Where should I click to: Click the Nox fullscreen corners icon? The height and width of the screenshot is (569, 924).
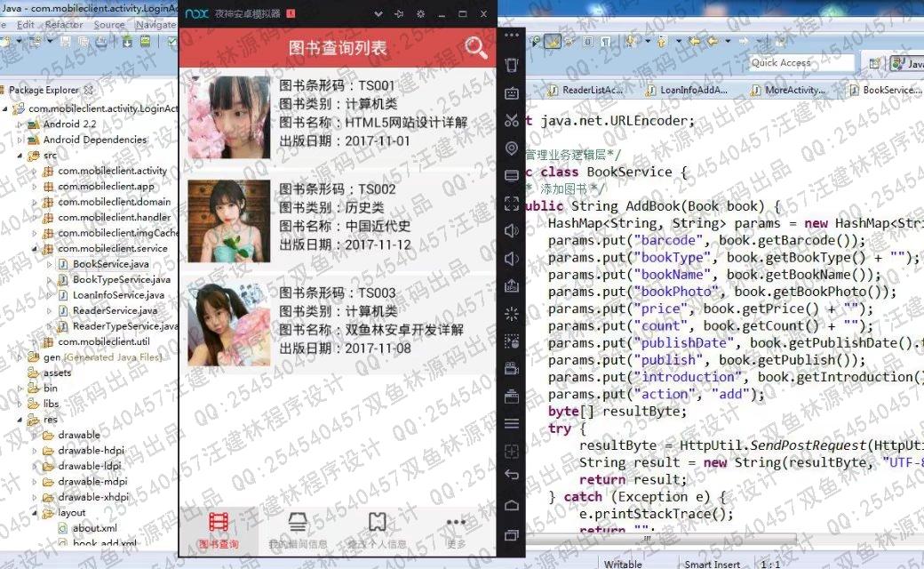(512, 204)
